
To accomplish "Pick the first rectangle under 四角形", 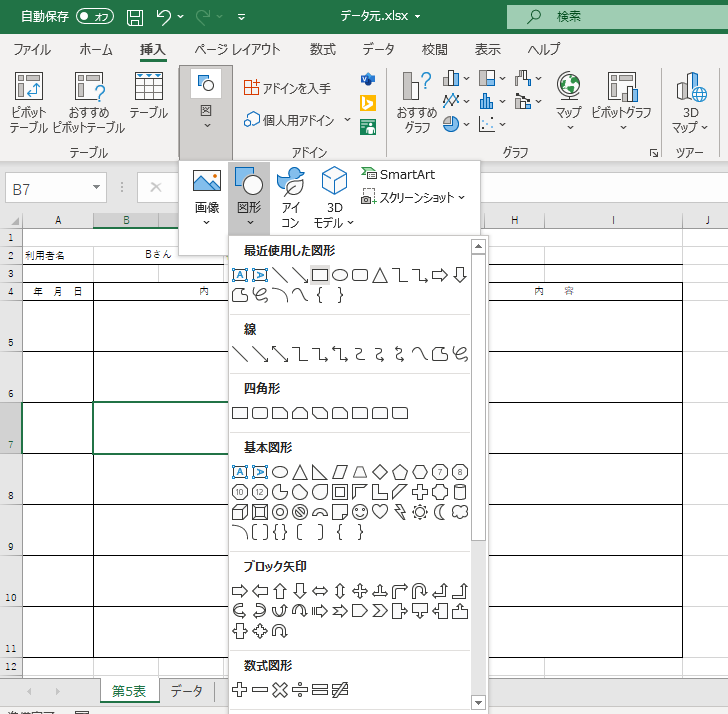I will point(240,413).
